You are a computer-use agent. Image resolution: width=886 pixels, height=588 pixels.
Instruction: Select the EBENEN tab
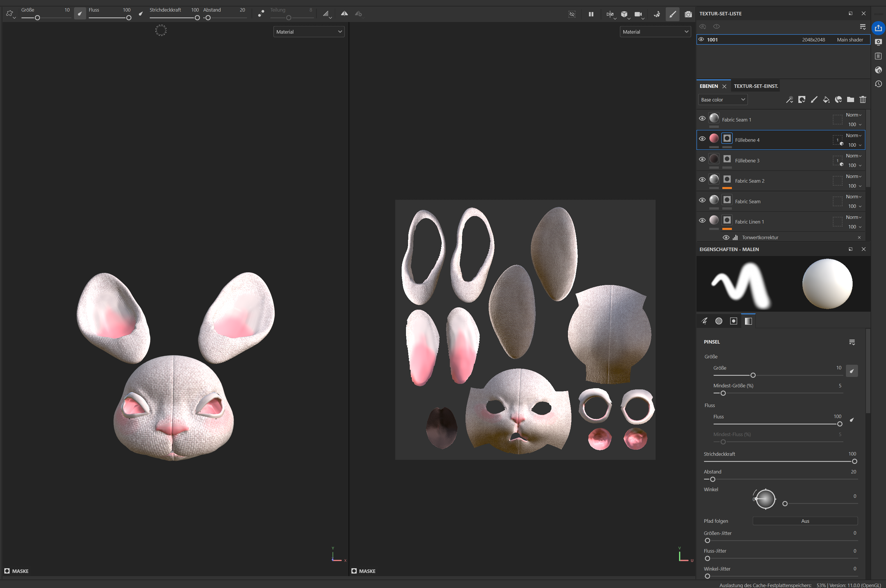pos(708,86)
